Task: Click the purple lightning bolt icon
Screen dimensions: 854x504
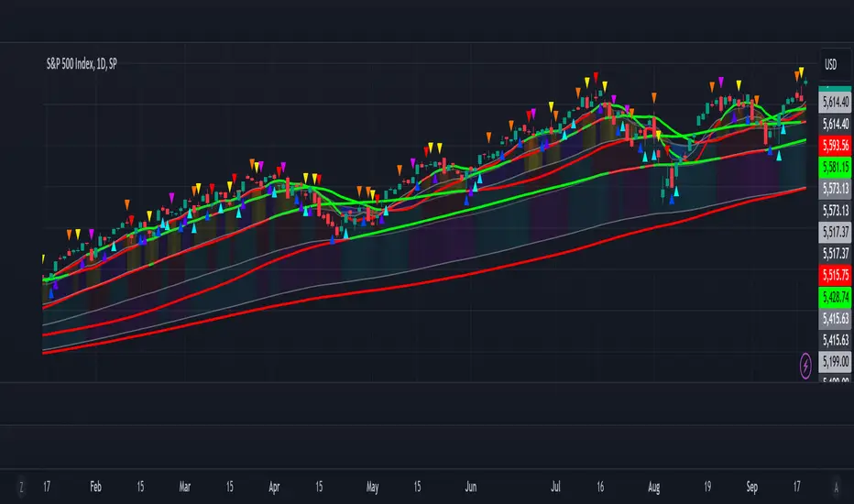Action: tap(805, 366)
